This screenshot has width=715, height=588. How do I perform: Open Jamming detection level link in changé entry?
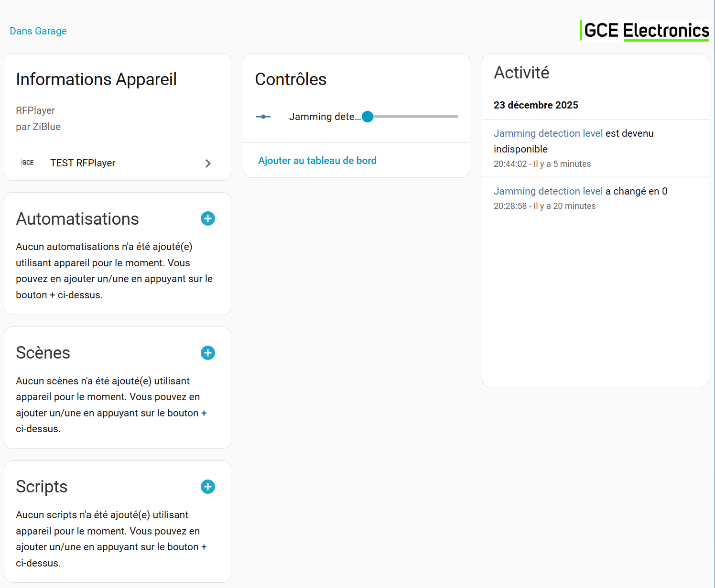click(x=548, y=191)
